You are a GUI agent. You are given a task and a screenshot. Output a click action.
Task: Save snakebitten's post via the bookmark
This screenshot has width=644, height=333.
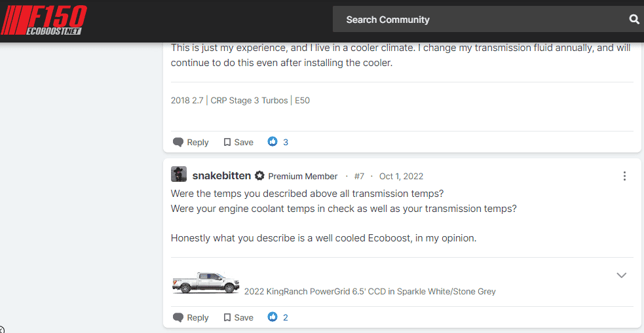(238, 317)
